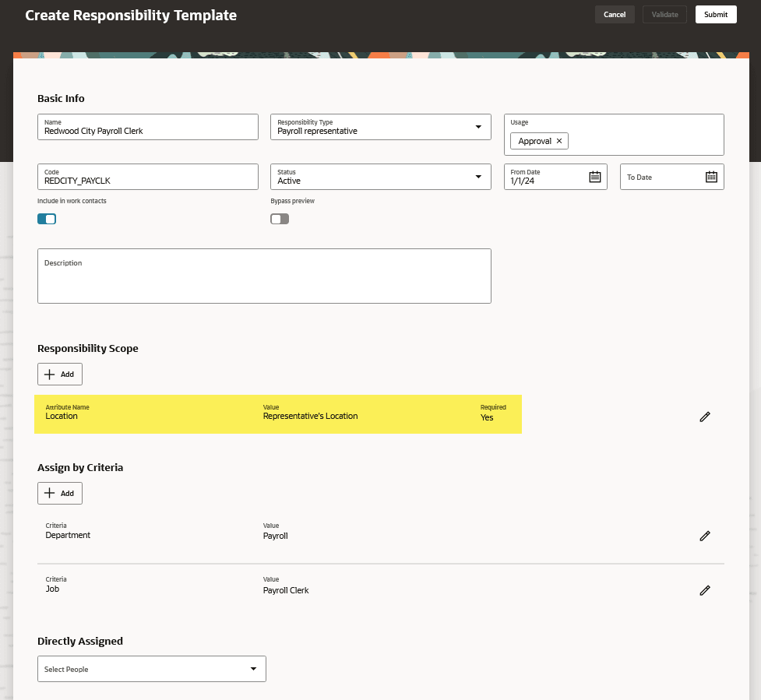The height and width of the screenshot is (700, 761).
Task: Click into the Description text area
Action: [x=264, y=276]
